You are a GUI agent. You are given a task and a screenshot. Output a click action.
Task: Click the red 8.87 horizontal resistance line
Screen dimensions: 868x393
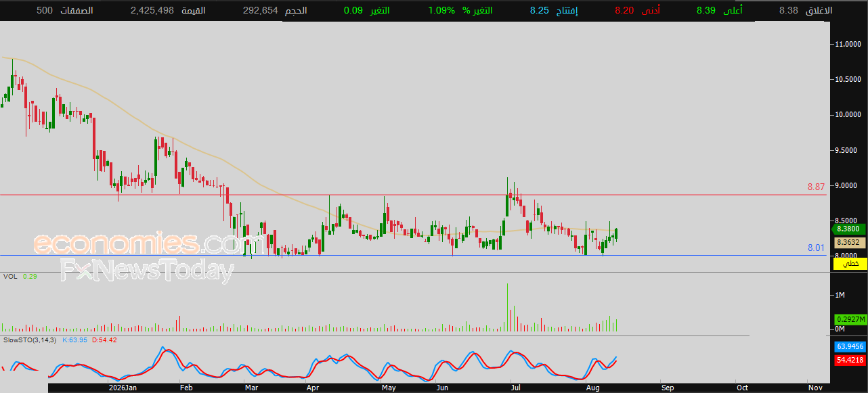coord(406,195)
